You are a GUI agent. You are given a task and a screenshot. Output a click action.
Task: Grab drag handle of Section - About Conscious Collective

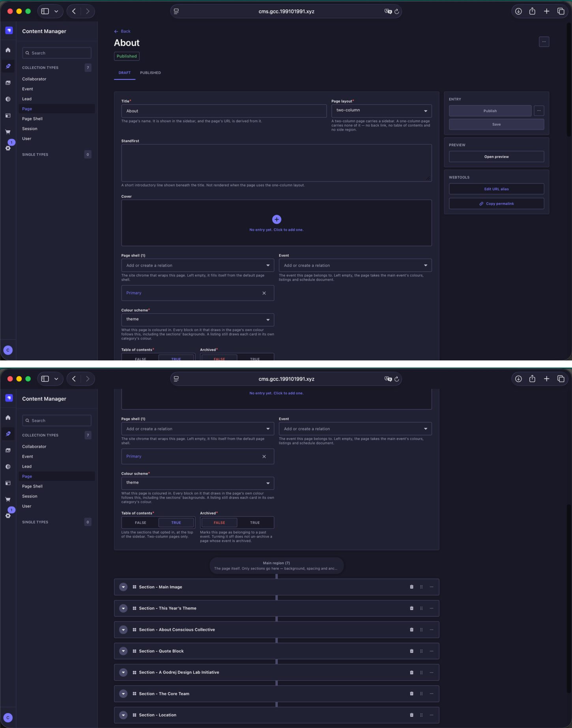click(x=421, y=630)
